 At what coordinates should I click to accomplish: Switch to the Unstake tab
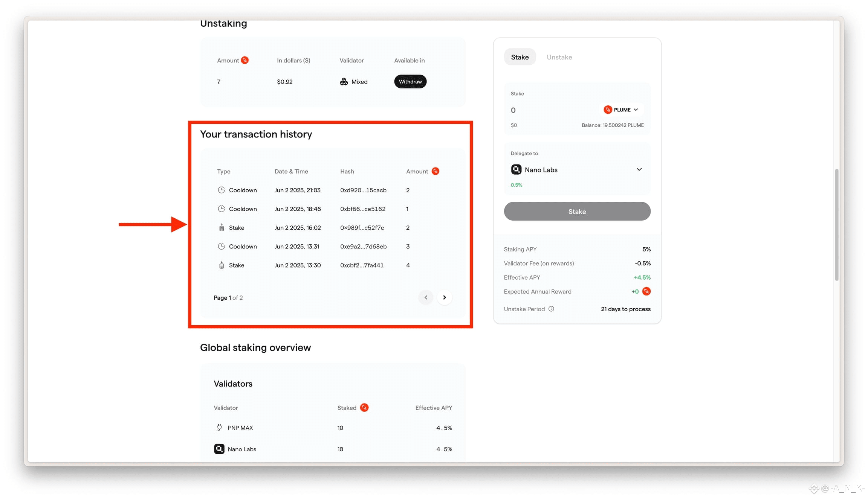click(x=559, y=57)
